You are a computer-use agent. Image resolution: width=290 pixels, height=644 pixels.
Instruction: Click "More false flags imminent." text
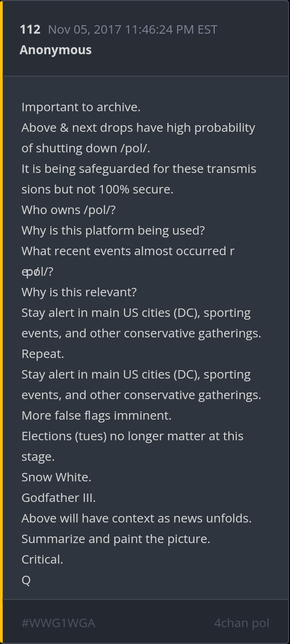click(96, 415)
